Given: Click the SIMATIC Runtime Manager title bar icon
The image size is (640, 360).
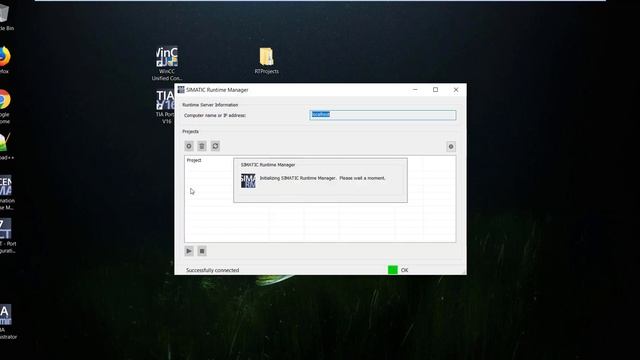Looking at the screenshot, I should click(181, 90).
